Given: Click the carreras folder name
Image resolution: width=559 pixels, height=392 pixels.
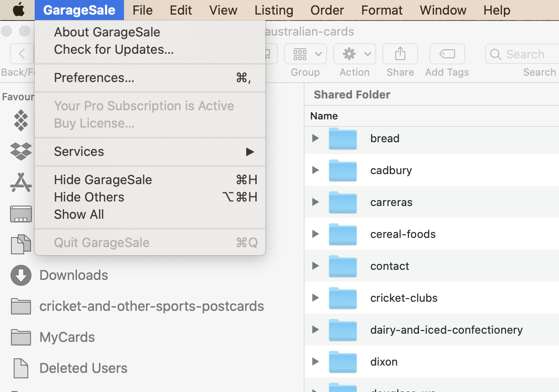Looking at the screenshot, I should (x=391, y=202).
